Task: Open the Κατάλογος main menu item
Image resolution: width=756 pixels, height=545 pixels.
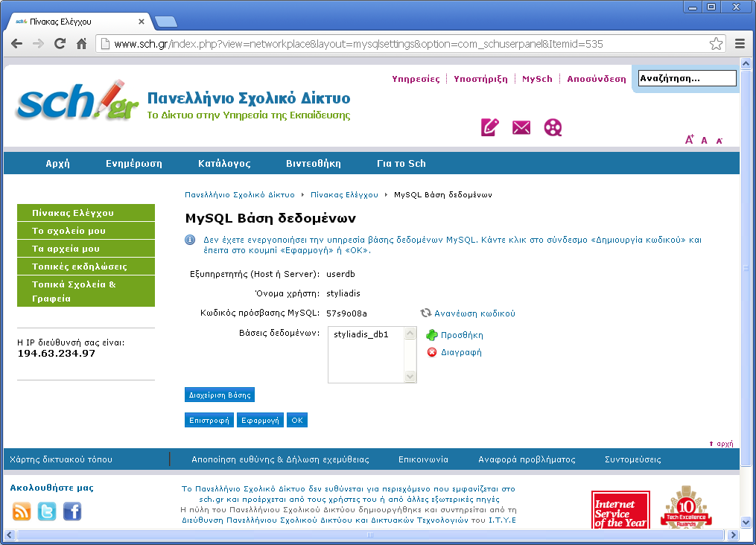Action: point(224,163)
